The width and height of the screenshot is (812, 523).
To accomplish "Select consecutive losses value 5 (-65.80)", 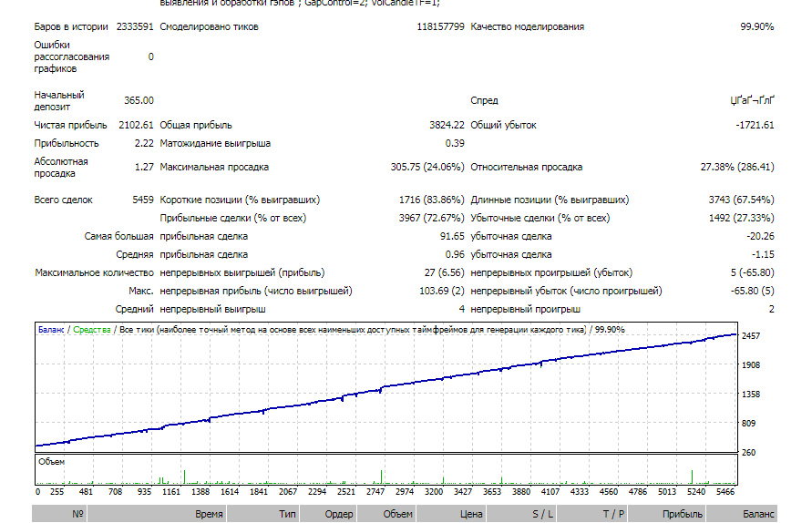I will click(753, 272).
